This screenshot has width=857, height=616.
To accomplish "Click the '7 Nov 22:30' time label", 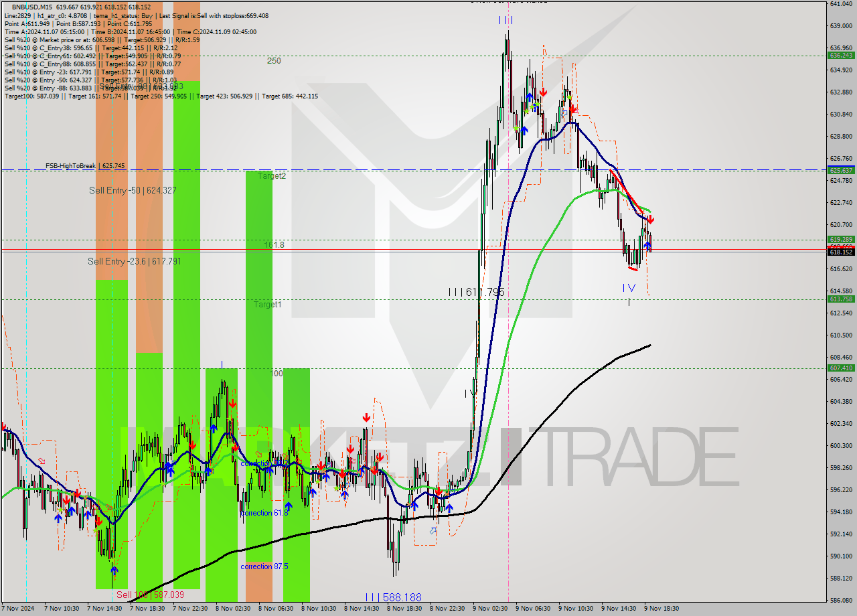I will click(x=191, y=609).
